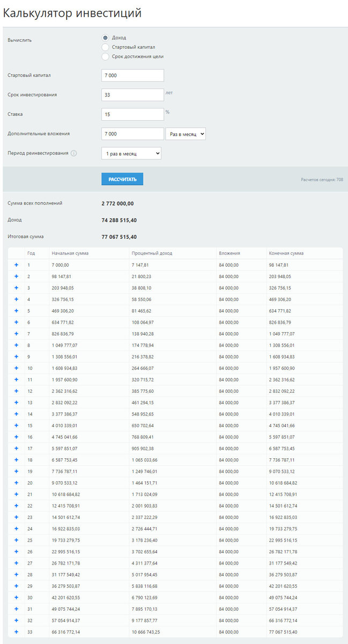The width and height of the screenshot is (348, 644).
Task: Click the total value 77 067 515,40 under Итоговая сумма
Action: click(119, 237)
